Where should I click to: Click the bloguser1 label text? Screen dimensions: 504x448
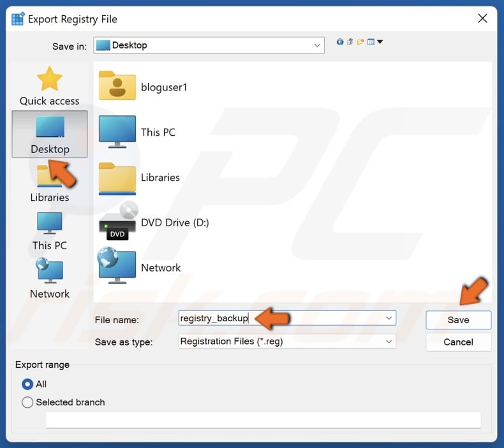coord(164,87)
